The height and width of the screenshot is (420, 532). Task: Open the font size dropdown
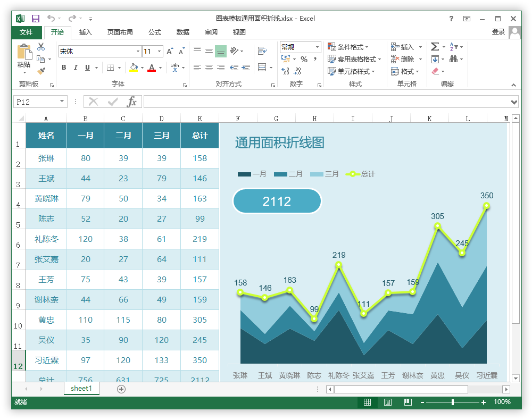pos(159,51)
